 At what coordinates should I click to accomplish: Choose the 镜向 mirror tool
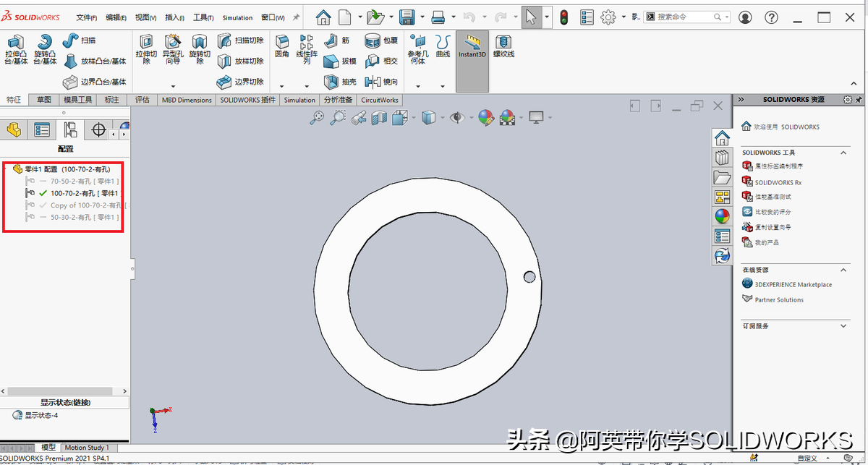pos(382,82)
